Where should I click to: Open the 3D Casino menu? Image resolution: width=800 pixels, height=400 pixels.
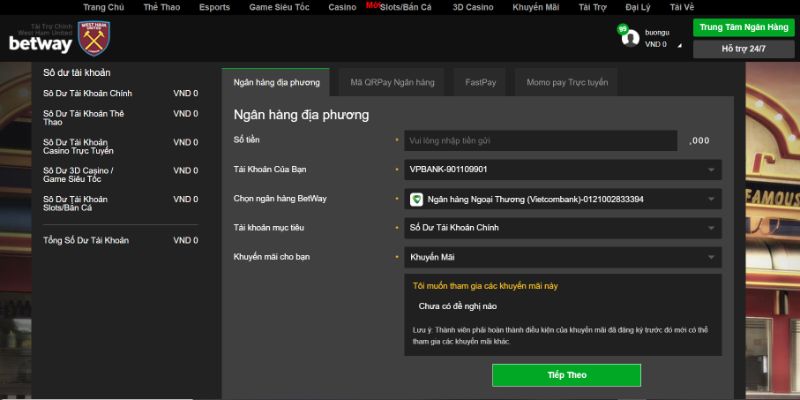473,7
